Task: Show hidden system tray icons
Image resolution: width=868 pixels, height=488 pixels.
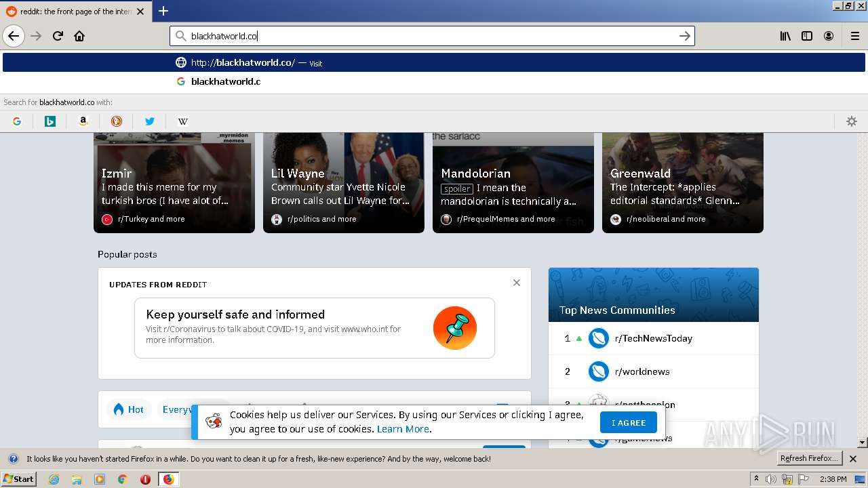Action: point(756,479)
